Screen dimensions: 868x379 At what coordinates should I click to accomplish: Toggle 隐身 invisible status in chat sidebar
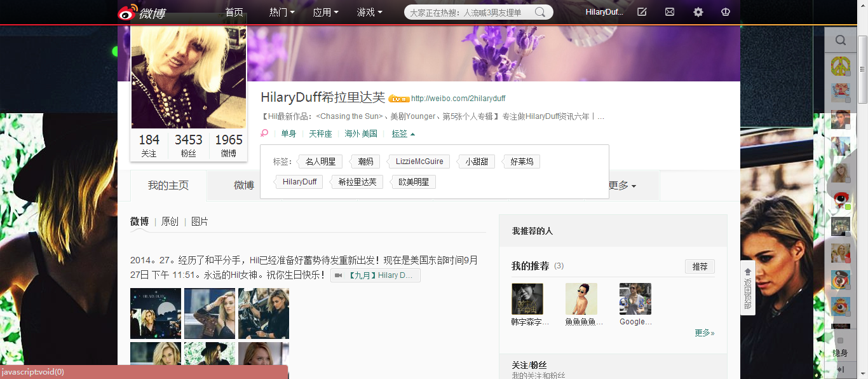click(840, 348)
